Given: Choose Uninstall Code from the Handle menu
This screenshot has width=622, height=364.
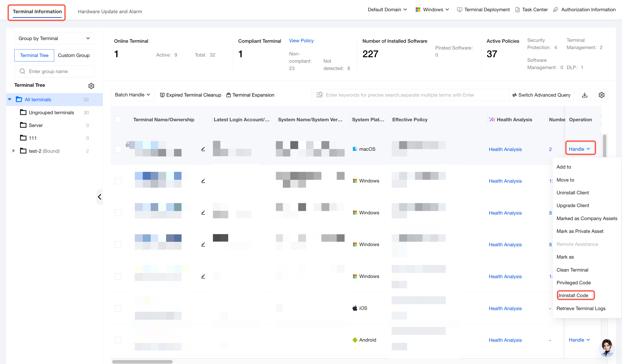Looking at the screenshot, I should (x=573, y=295).
